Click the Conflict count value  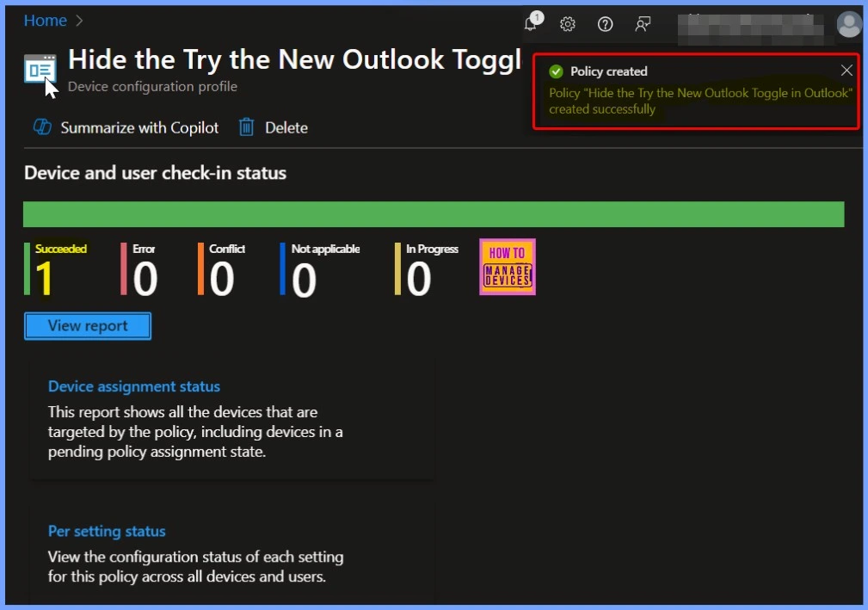(222, 279)
